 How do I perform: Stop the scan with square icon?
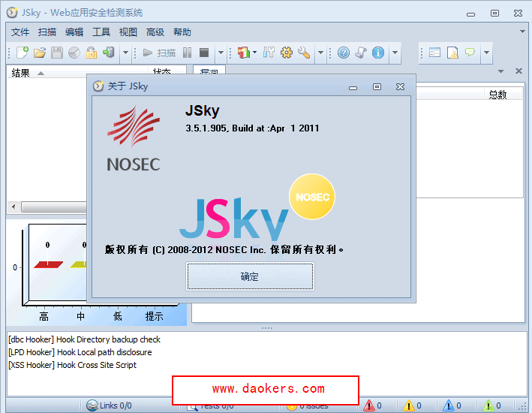[x=204, y=53]
